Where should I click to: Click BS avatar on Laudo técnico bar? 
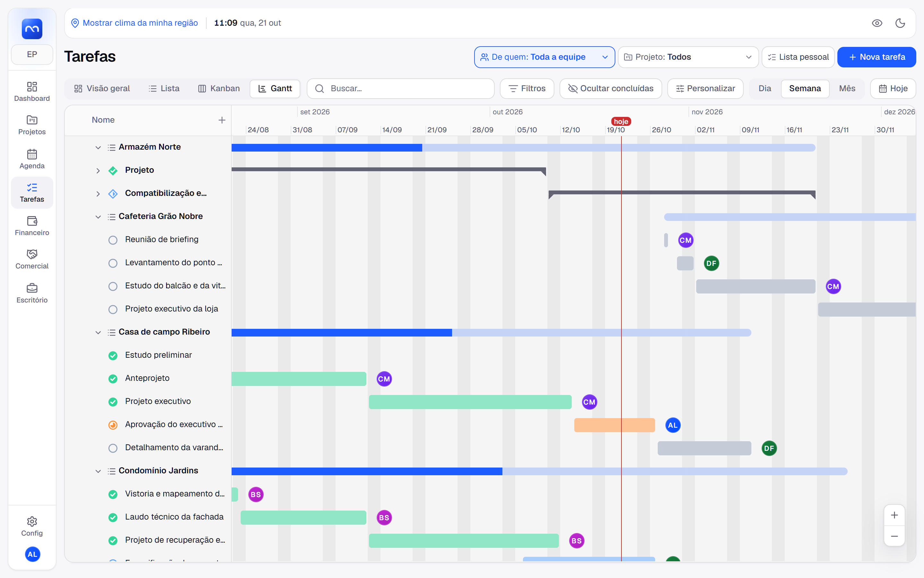click(x=384, y=518)
